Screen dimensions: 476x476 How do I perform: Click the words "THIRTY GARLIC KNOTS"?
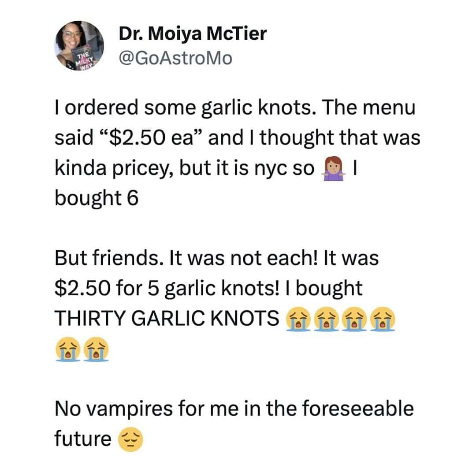[x=167, y=319]
